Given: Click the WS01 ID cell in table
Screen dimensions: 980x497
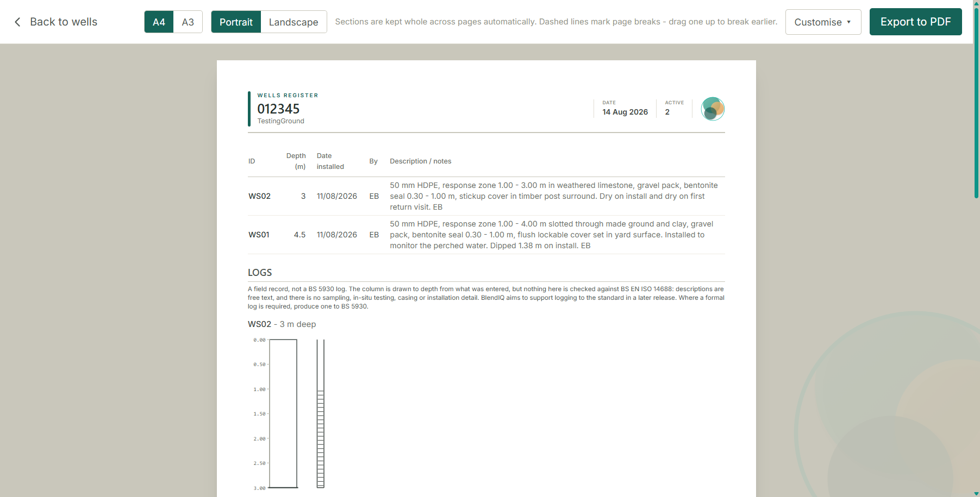Looking at the screenshot, I should click(x=259, y=235).
